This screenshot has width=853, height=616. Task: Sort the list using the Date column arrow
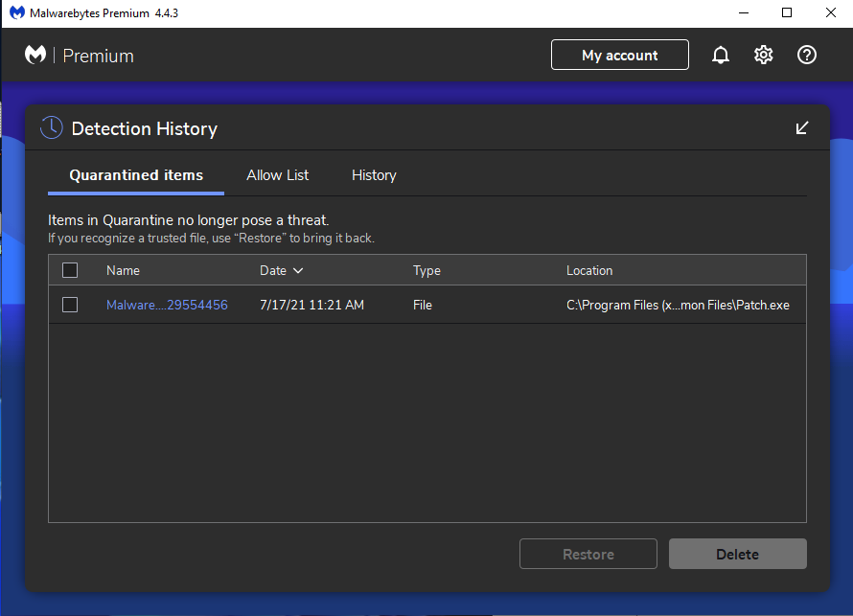tap(298, 270)
